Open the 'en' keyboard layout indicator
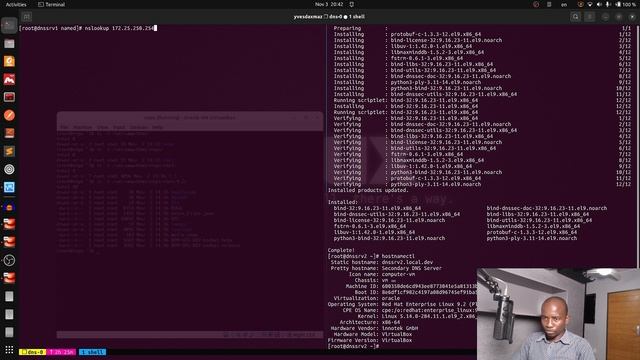640x360 pixels. pos(564,4)
